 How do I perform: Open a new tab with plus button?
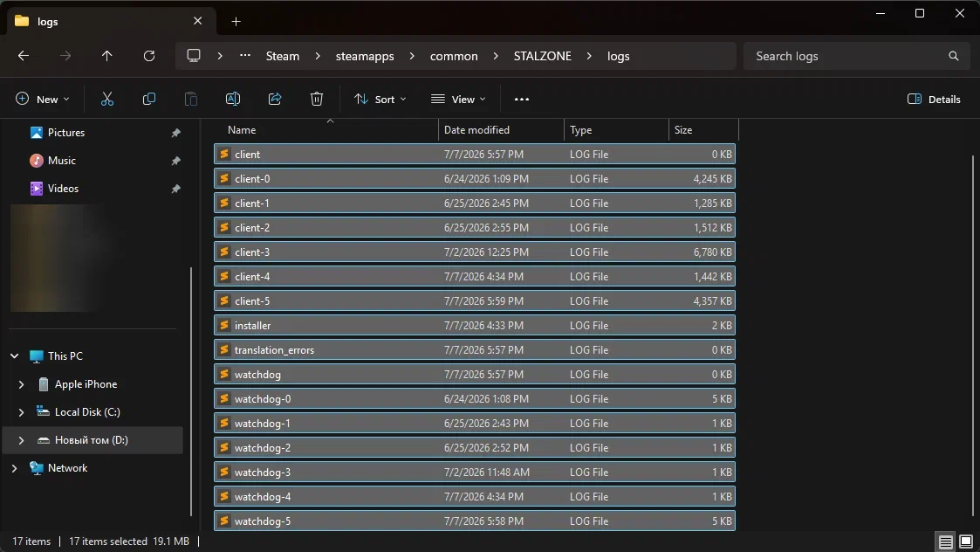[x=236, y=21]
